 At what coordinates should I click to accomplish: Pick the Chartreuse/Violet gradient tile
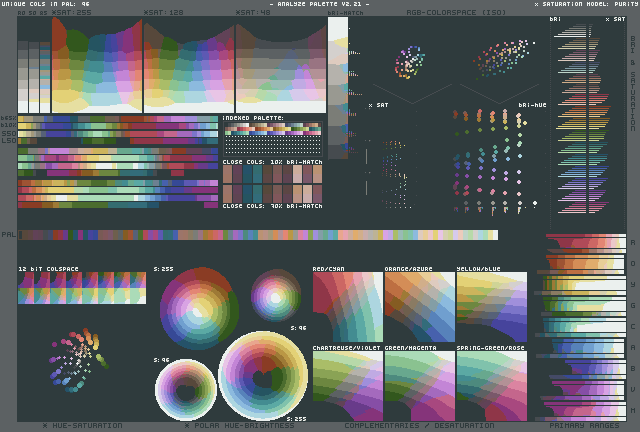click(x=346, y=384)
